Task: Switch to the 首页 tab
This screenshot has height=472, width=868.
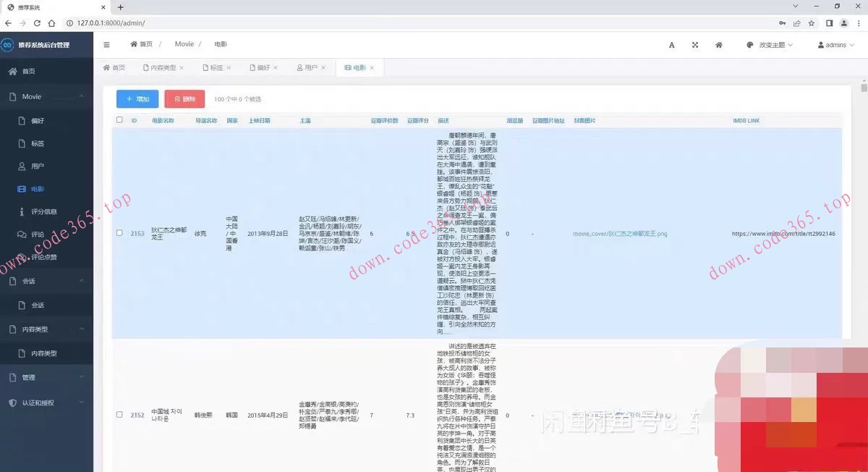Action: coord(114,67)
